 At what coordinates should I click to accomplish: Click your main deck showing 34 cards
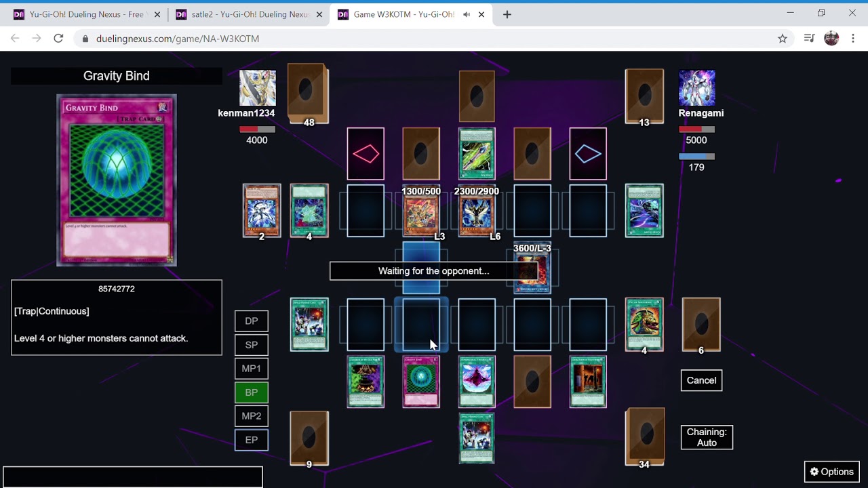click(644, 438)
